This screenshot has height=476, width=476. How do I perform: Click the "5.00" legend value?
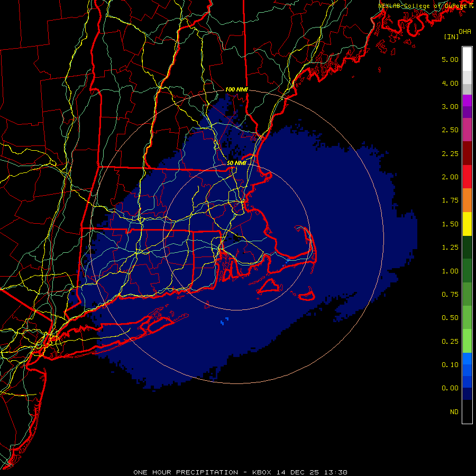(450, 59)
